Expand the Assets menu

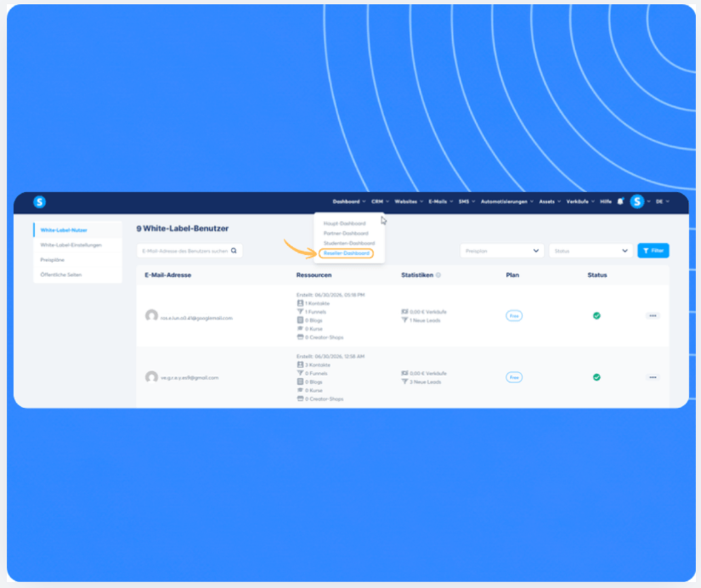coord(550,201)
